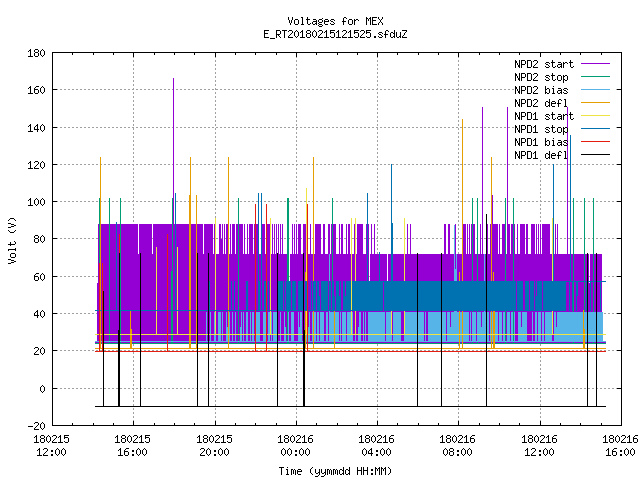Click the NPD1 start yellow legend line
The height and width of the screenshot is (480, 640).
(595, 116)
